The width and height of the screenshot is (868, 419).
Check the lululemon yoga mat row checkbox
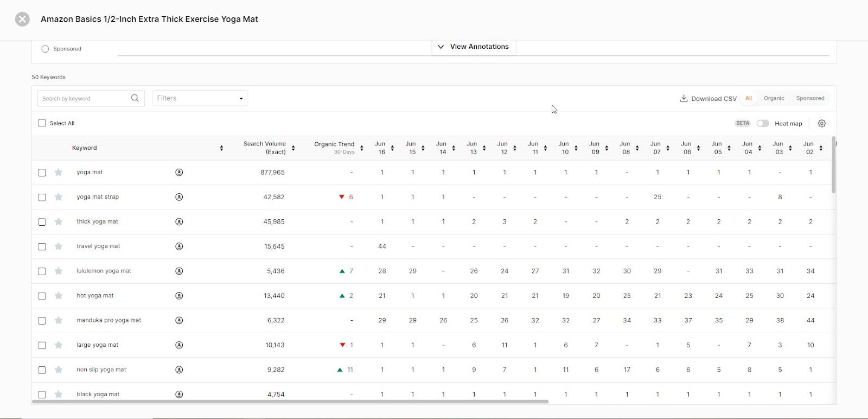[42, 271]
